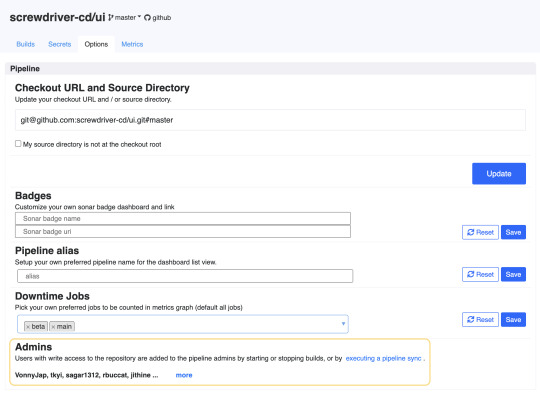
Task: Save the Badges settings
Action: [513, 232]
